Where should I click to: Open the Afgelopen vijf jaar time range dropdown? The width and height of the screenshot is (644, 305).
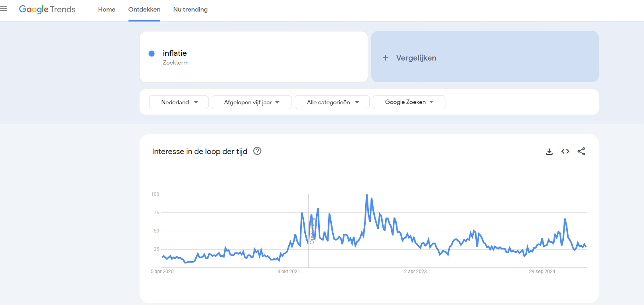[251, 102]
